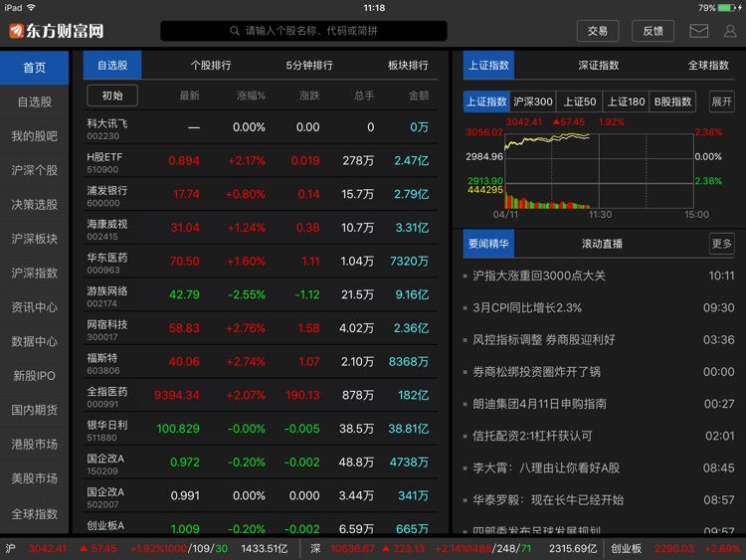Open the 上证指数 intraday chart

(x=599, y=171)
